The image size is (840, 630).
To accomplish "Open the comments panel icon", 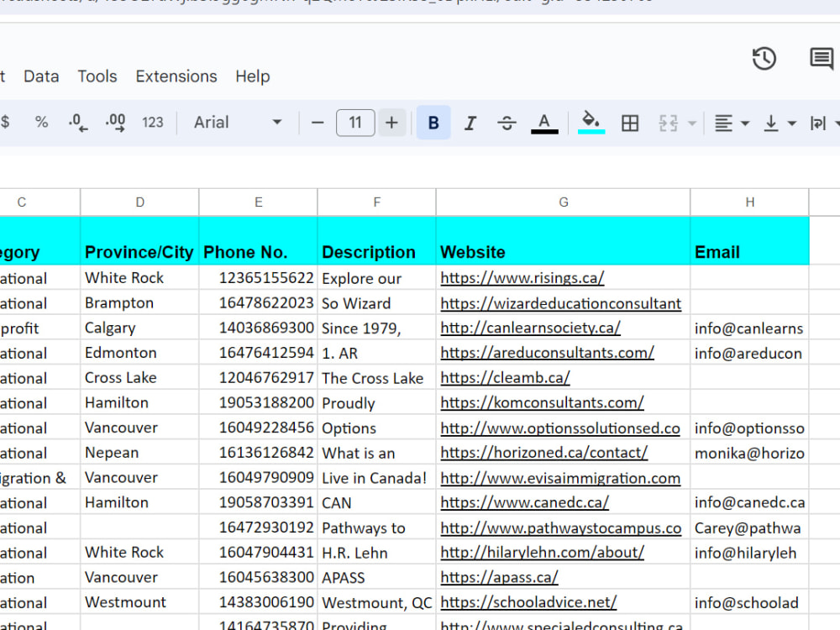I will (x=822, y=59).
